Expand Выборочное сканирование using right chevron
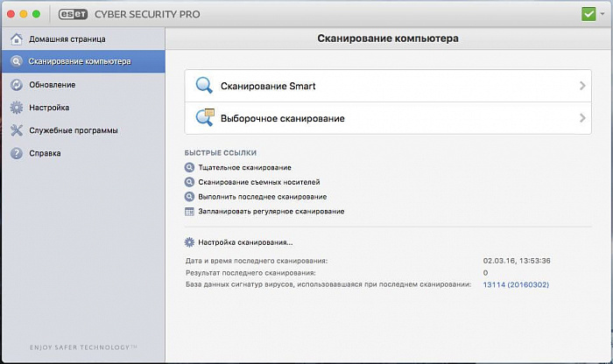The width and height of the screenshot is (613, 364). pos(582,117)
